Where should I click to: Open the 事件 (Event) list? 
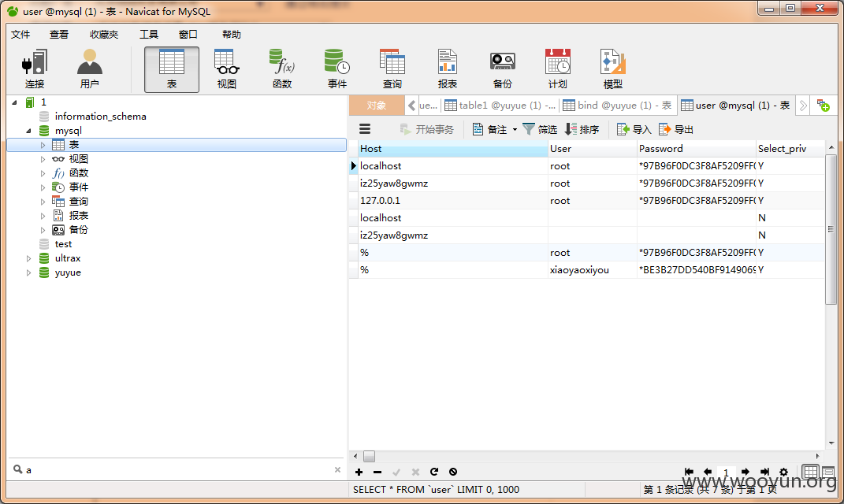(337, 69)
